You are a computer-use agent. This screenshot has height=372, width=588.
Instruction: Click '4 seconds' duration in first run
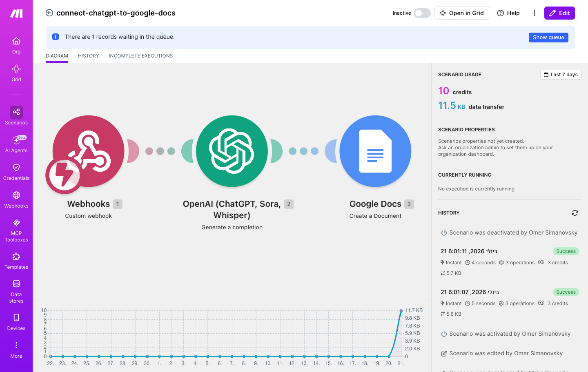(483, 263)
